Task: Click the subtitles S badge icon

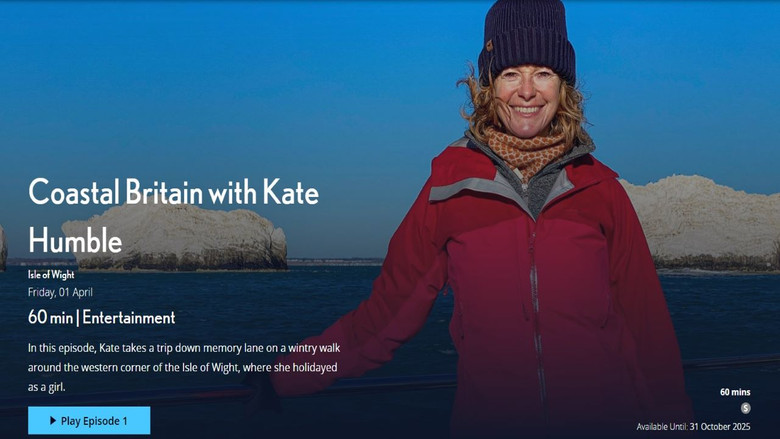Action: tap(745, 408)
